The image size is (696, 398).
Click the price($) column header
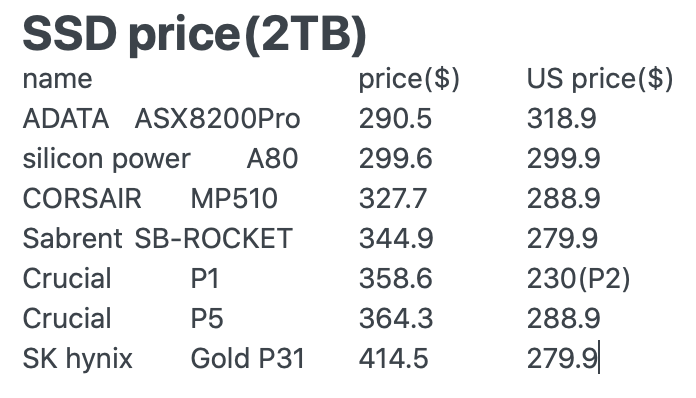(x=409, y=80)
